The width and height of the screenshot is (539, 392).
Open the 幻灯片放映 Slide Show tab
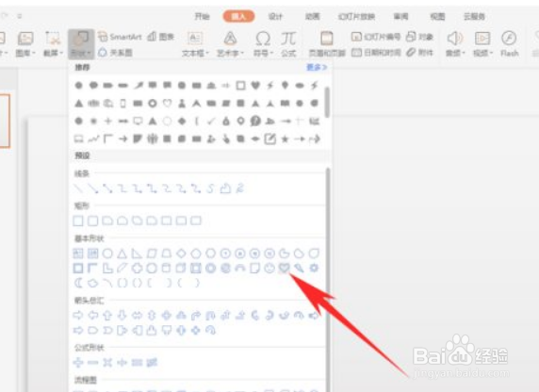click(356, 16)
